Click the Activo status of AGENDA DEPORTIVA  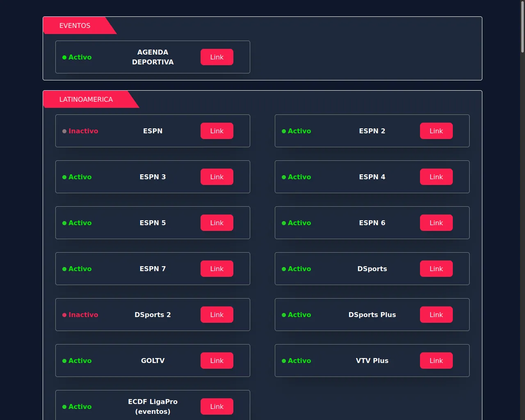(77, 57)
